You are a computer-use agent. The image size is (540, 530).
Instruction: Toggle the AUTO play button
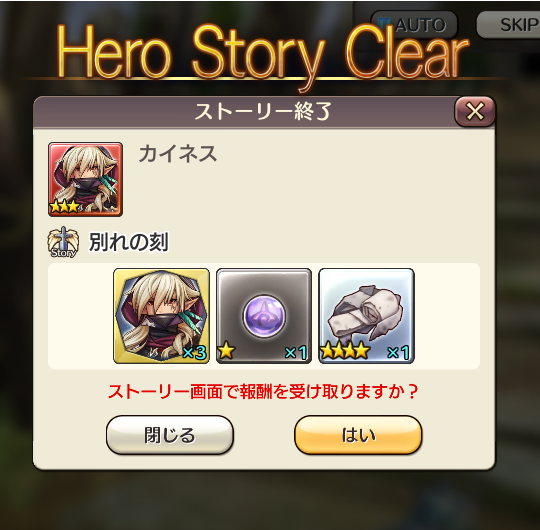click(x=414, y=25)
